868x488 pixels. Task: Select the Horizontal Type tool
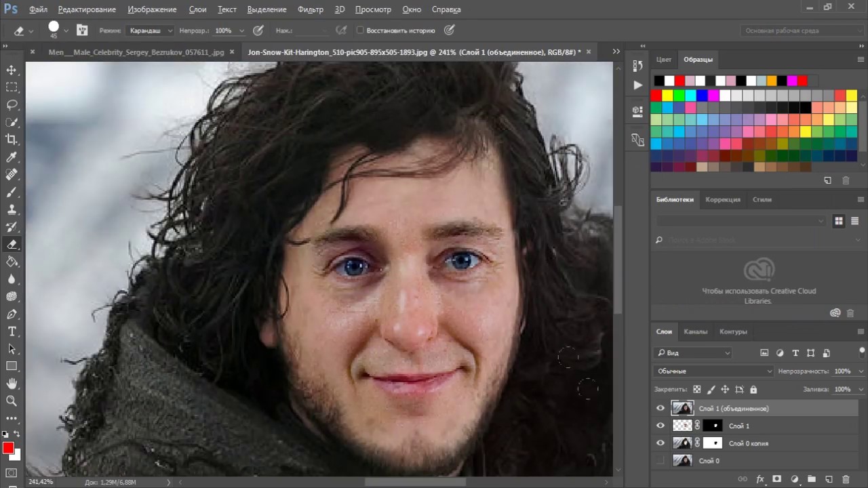click(12, 331)
